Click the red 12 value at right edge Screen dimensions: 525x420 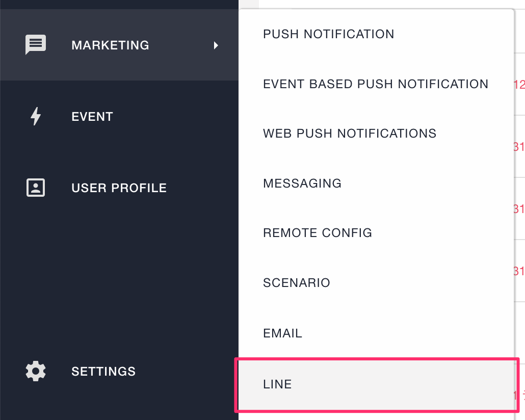tap(519, 85)
